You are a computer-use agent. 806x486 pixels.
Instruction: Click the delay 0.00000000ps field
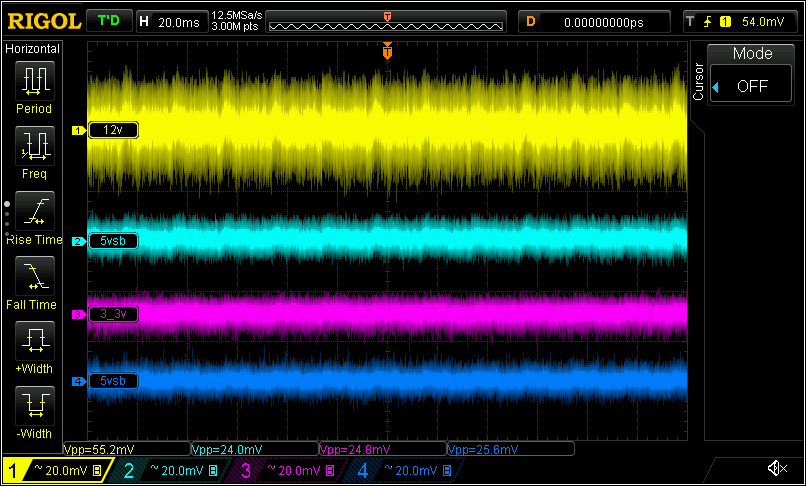click(594, 22)
